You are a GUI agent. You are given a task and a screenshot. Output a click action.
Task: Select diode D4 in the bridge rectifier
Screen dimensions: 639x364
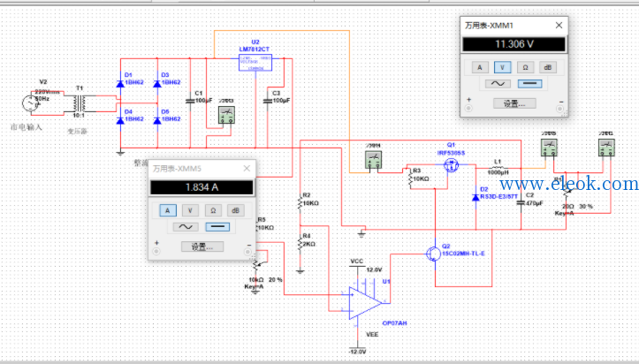click(x=120, y=120)
